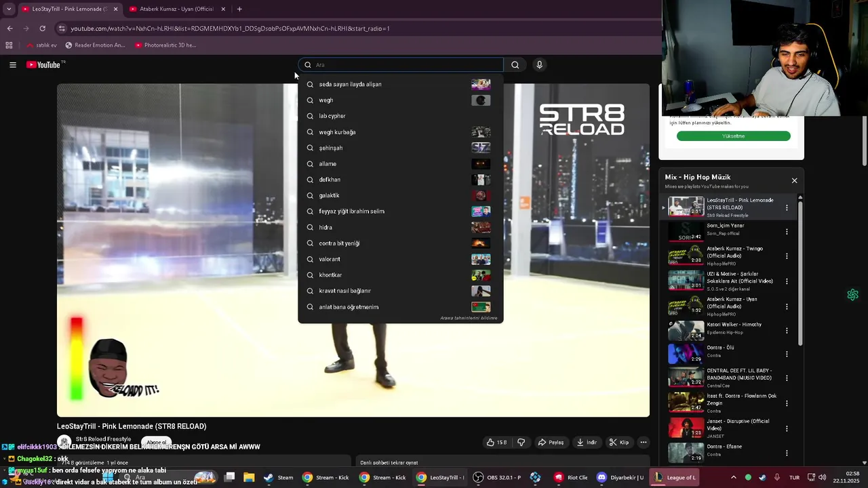
Task: Close the Mix - Hip Hop Müzik playlist panel
Action: pos(794,180)
